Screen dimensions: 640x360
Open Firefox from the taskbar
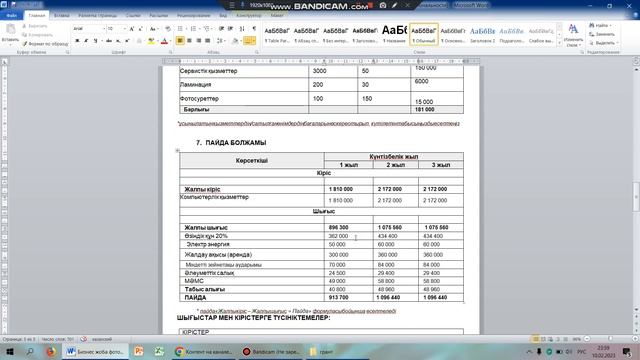[51, 351]
